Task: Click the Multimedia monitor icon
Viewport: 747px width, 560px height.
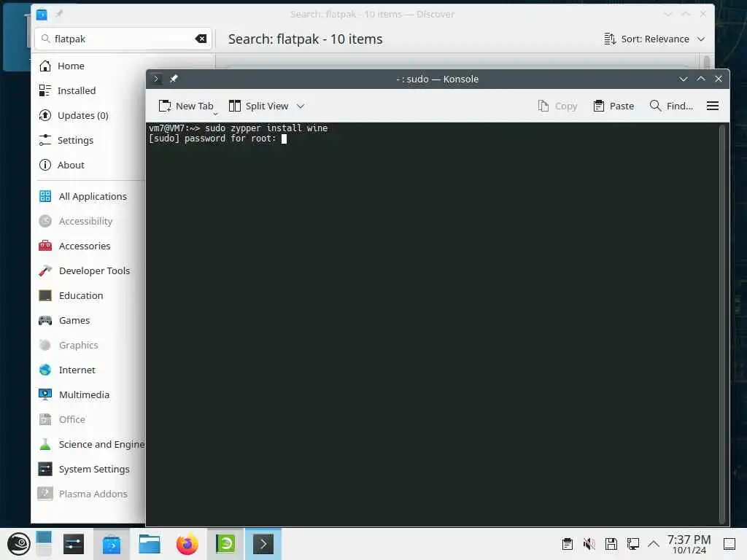Action: tap(44, 394)
